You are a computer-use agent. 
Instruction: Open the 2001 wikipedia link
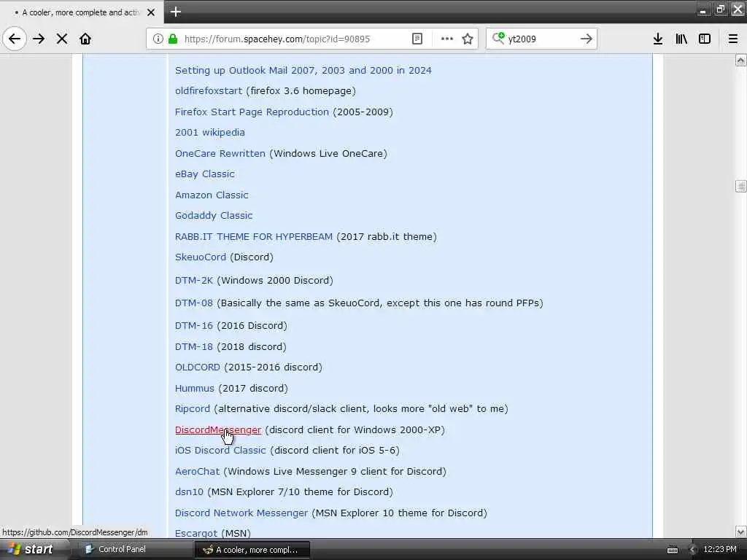[x=210, y=133]
